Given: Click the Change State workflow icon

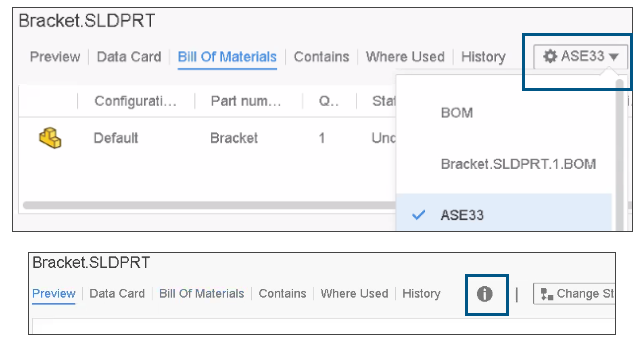Looking at the screenshot, I should pyautogui.click(x=547, y=294).
